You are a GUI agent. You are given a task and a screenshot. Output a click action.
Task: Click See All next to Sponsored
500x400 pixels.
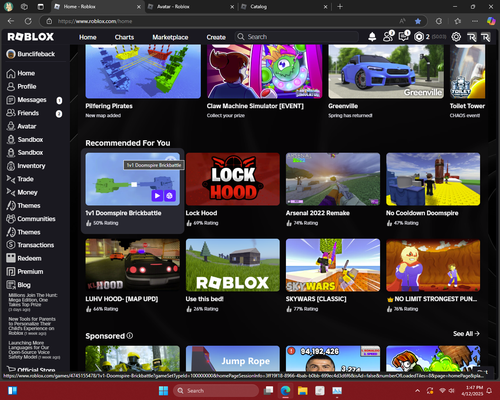[x=466, y=334]
